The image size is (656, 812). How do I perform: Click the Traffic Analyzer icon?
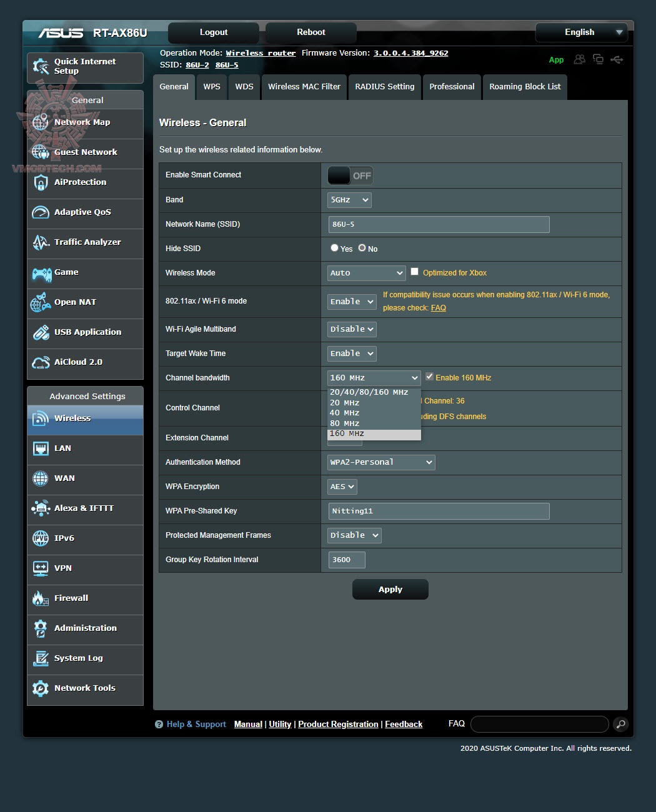(41, 242)
